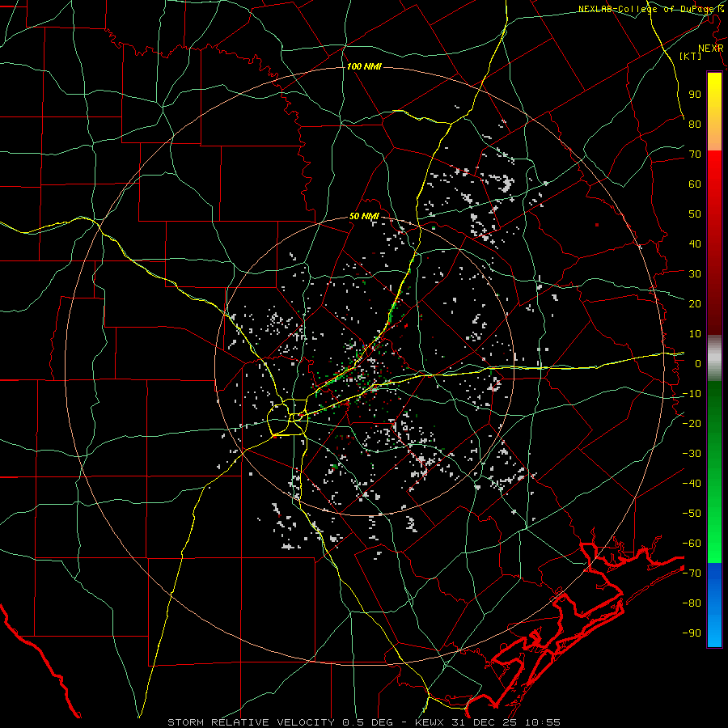Click the gray zero-velocity band of the color bar
Image resolution: width=728 pixels, height=728 pixels.
[714, 358]
